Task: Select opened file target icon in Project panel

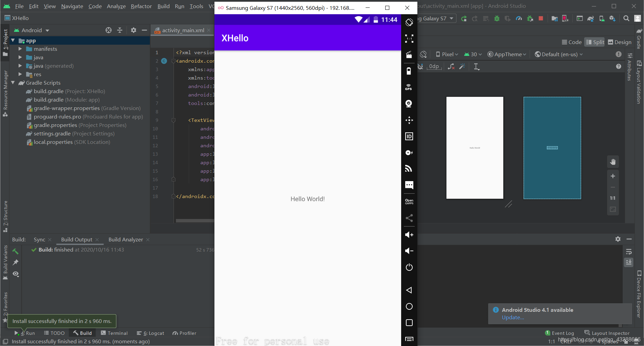Action: pos(109,30)
